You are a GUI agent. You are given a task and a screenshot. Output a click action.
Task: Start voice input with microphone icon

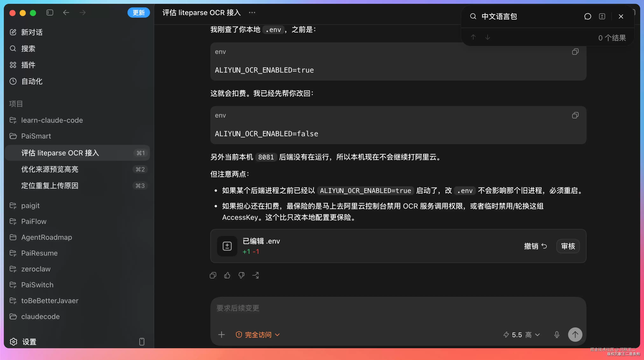click(x=556, y=335)
